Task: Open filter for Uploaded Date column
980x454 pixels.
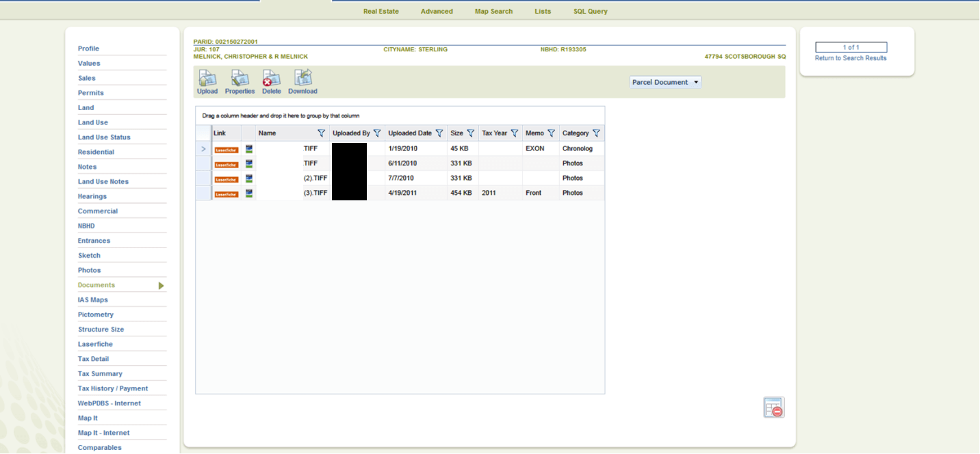Action: click(x=439, y=133)
